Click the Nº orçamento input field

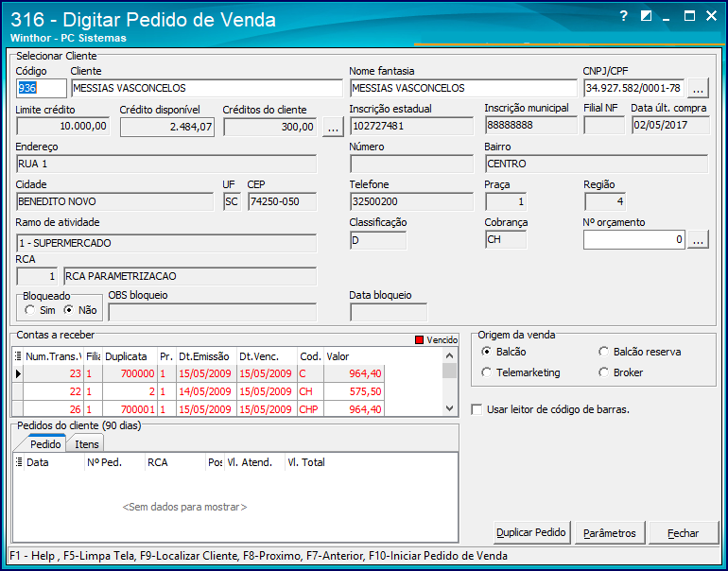tap(633, 240)
